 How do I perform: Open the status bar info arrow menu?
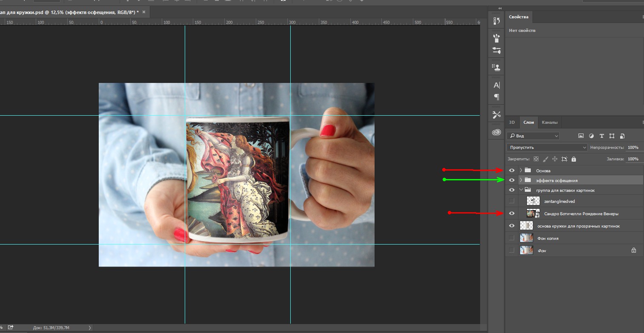tap(89, 327)
